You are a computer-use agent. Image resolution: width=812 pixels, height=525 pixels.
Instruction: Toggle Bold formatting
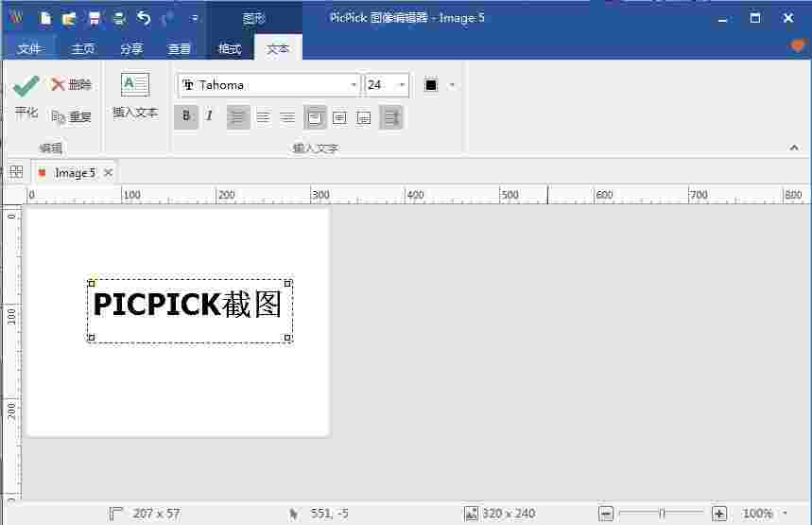[x=186, y=116]
